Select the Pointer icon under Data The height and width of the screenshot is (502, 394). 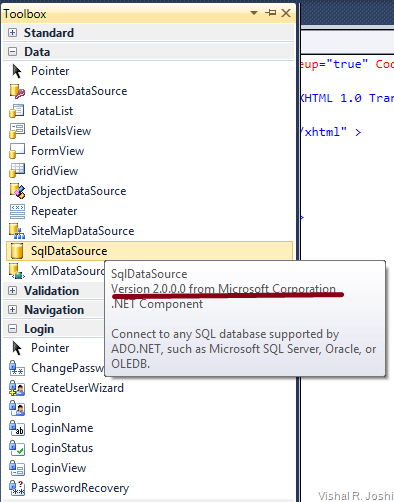pyautogui.click(x=17, y=71)
